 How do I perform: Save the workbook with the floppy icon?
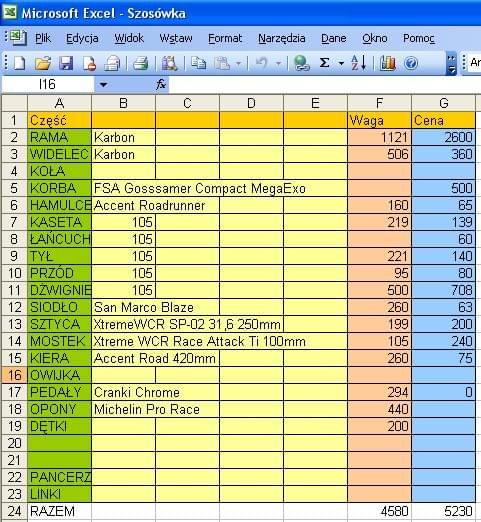[x=66, y=63]
